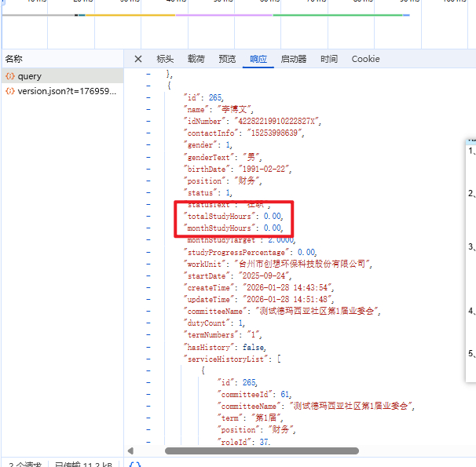Click the waterfall timeline overview bar
476x467 pixels.
206,15
